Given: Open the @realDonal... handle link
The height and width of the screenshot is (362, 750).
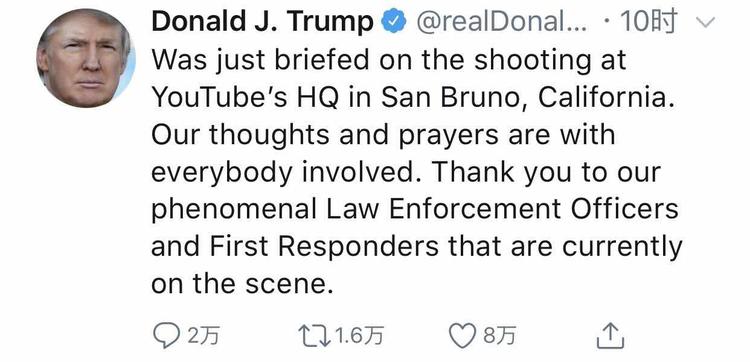Looking at the screenshot, I should point(501,22).
